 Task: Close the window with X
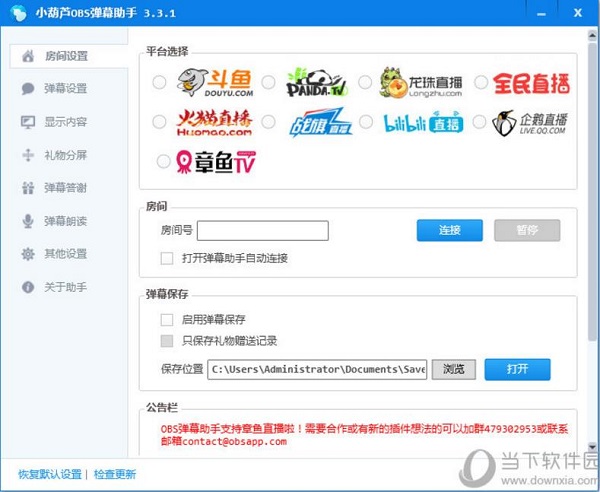tap(578, 13)
